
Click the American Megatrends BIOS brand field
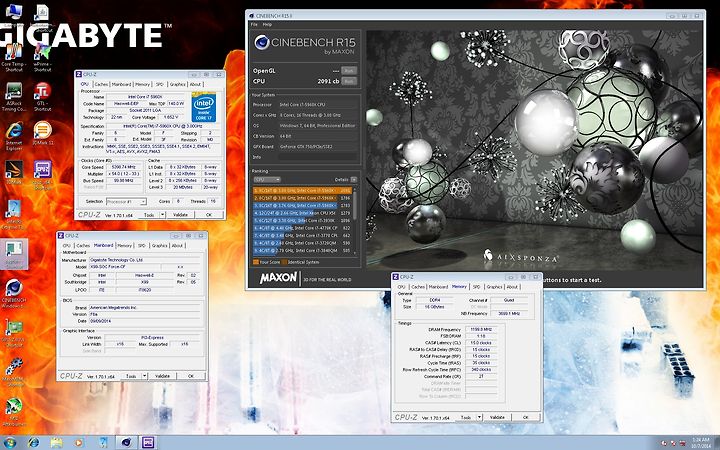(x=145, y=307)
